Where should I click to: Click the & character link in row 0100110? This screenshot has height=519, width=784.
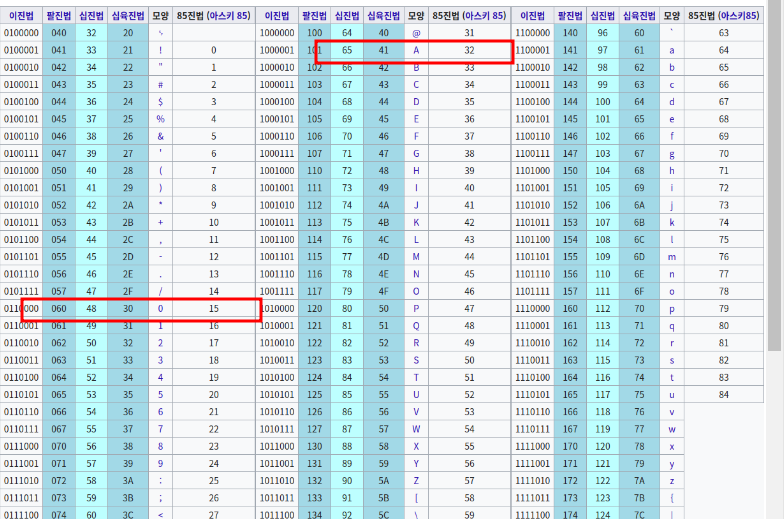pyautogui.click(x=160, y=136)
